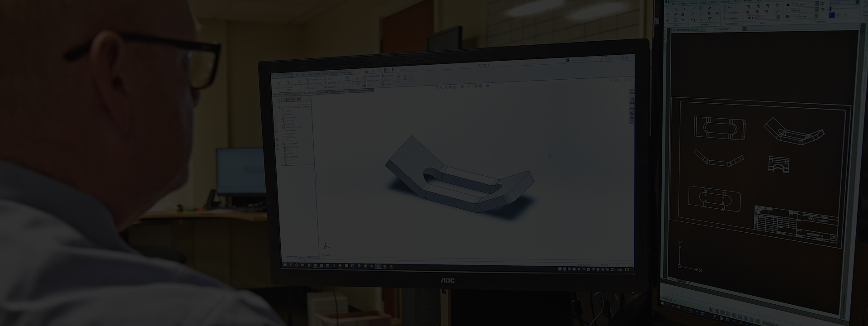Open the Office Products tab
The image size is (868, 326).
[x=365, y=90]
